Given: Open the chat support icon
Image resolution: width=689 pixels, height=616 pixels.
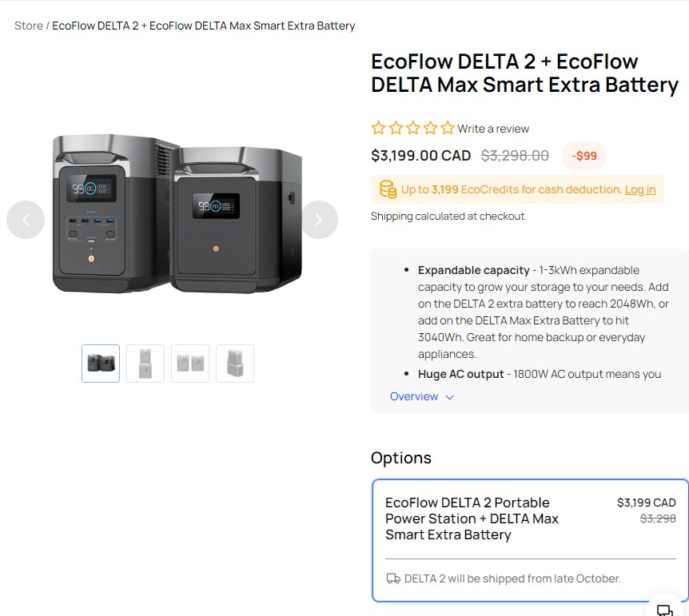Looking at the screenshot, I should point(664,610).
